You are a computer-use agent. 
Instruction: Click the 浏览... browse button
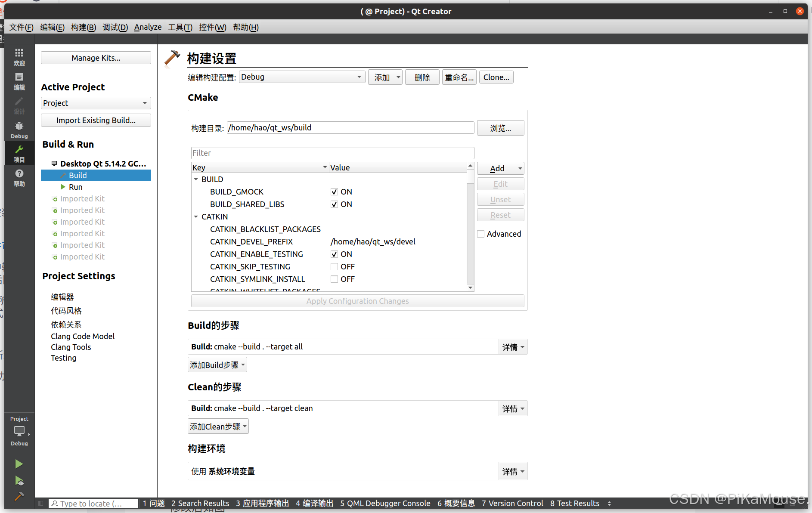501,128
